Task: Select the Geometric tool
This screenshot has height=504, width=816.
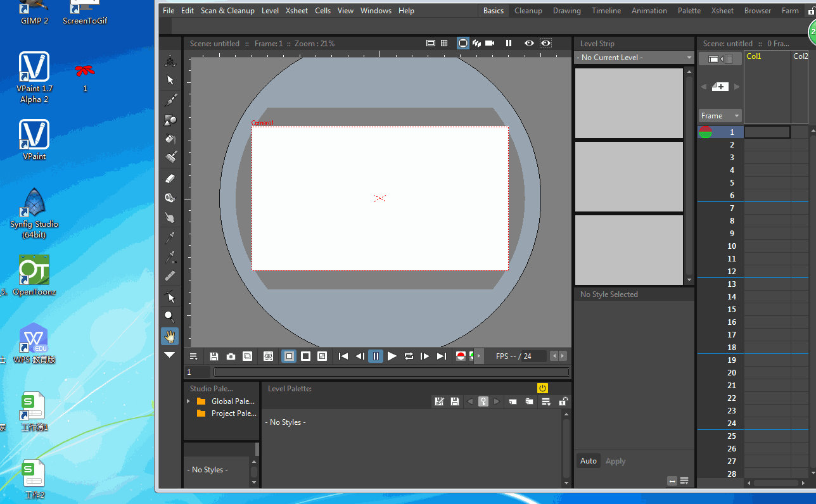Action: coord(170,120)
